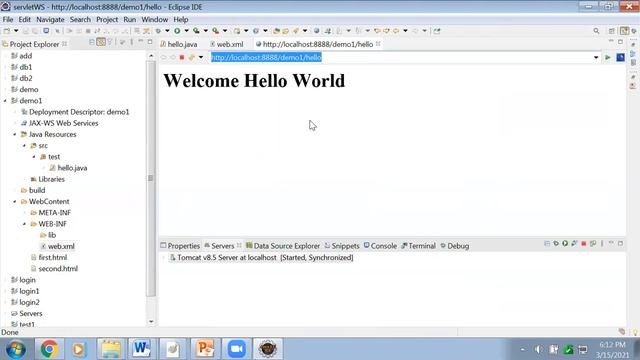Click the Project Explorer scroll down arrow
The image size is (640, 360).
coord(151,322)
